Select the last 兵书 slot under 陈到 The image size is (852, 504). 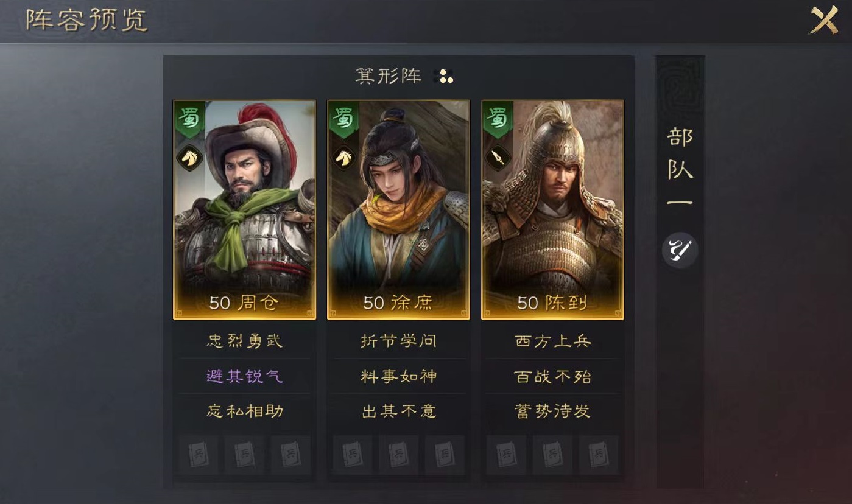[599, 455]
